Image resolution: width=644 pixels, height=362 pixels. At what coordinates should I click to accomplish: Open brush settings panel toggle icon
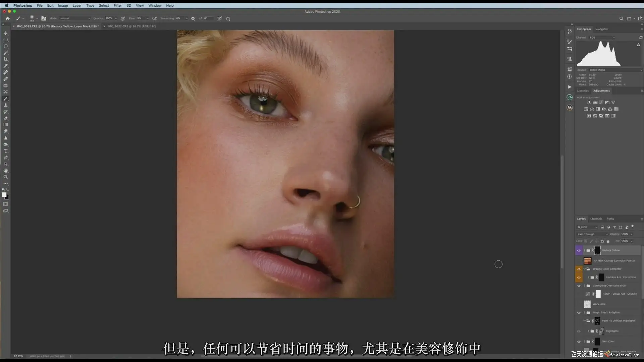tap(44, 18)
